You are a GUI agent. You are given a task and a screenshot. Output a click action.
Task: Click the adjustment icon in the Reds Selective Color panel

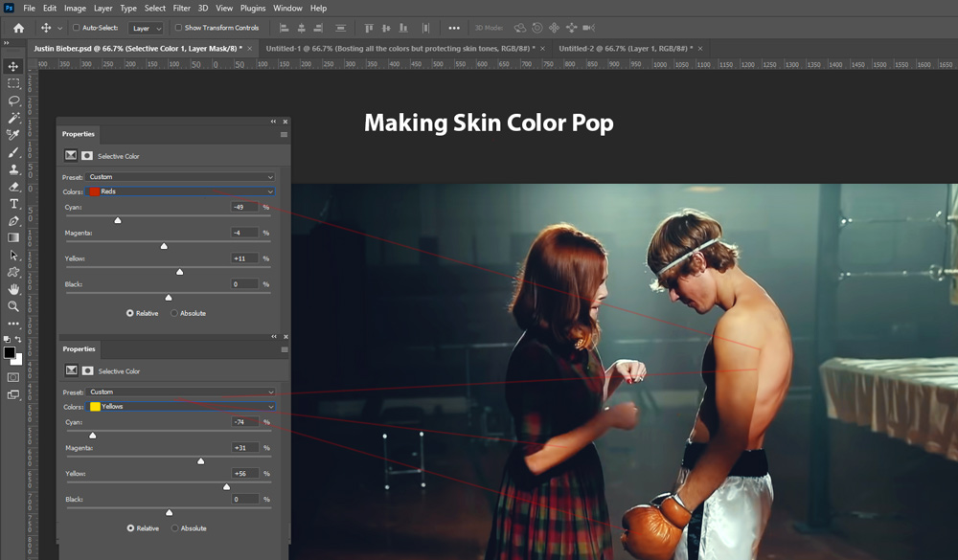click(x=71, y=156)
